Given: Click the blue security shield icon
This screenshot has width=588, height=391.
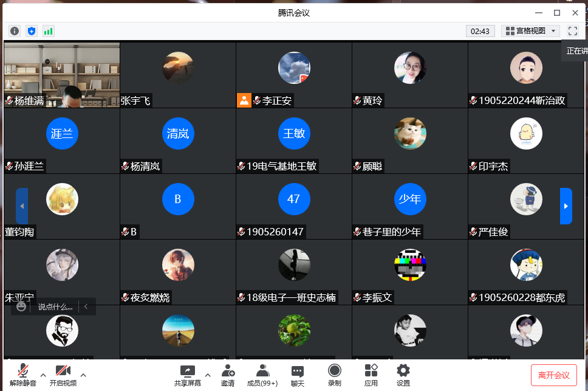Looking at the screenshot, I should [32, 31].
